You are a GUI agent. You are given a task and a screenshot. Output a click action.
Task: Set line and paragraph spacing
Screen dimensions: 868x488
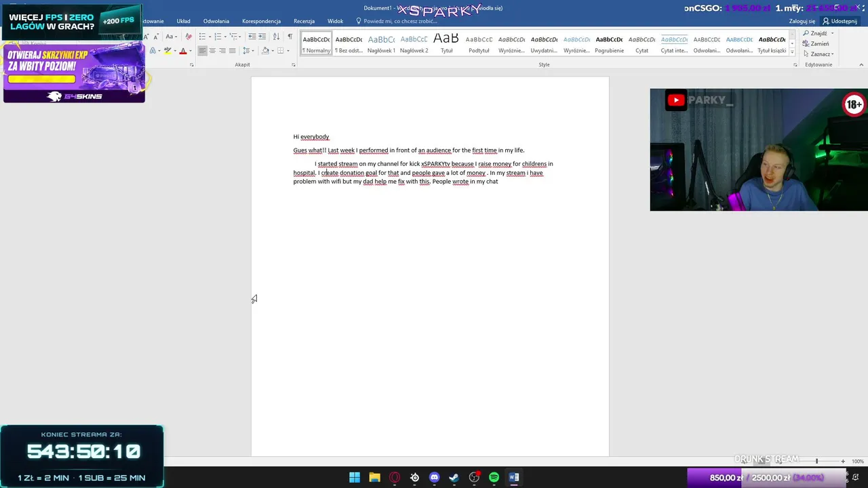(x=246, y=51)
